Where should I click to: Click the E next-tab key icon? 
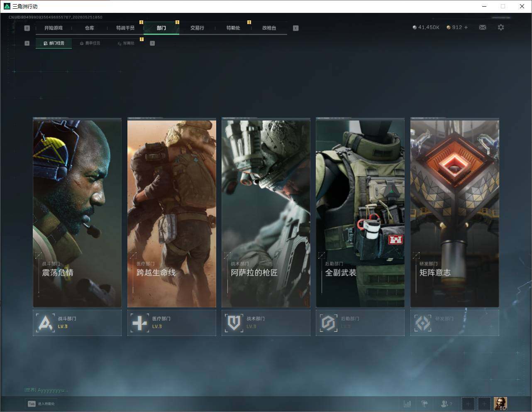click(295, 28)
